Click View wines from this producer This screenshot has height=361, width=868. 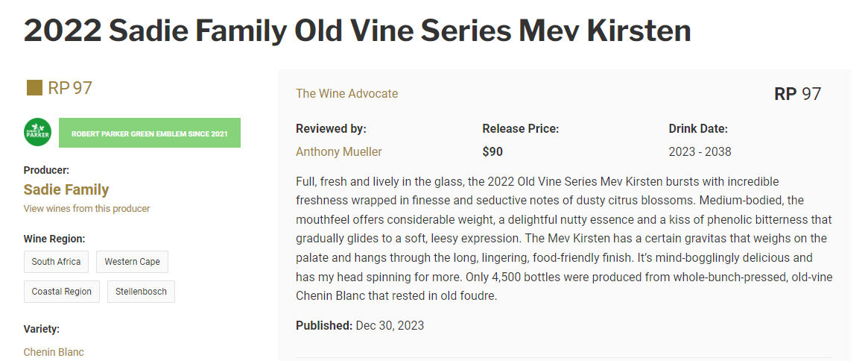pos(86,209)
